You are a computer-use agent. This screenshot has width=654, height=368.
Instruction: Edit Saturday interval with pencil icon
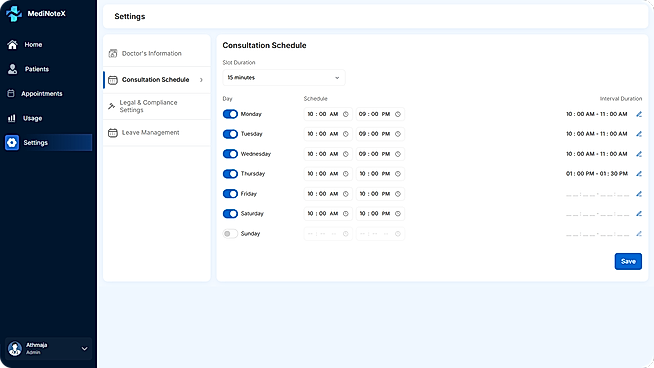click(639, 214)
